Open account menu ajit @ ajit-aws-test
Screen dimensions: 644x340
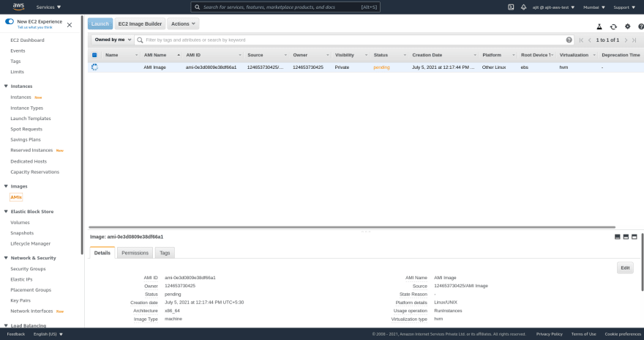click(553, 7)
